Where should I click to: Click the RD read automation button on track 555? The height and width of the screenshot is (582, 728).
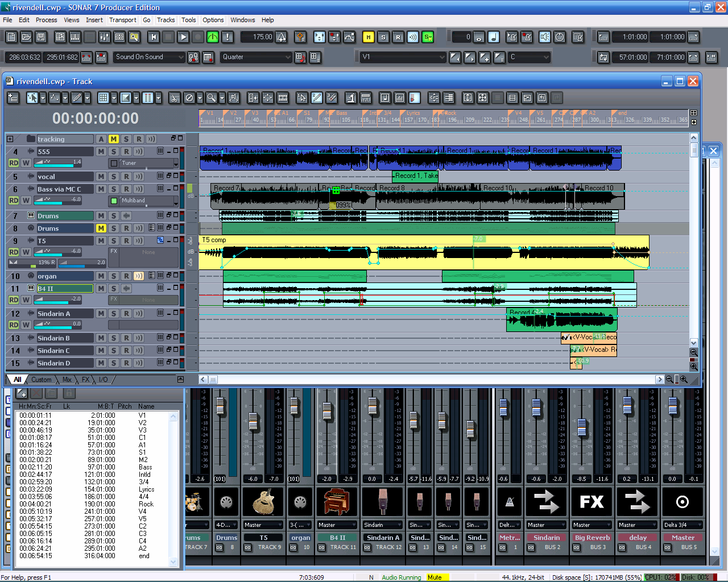(14, 163)
